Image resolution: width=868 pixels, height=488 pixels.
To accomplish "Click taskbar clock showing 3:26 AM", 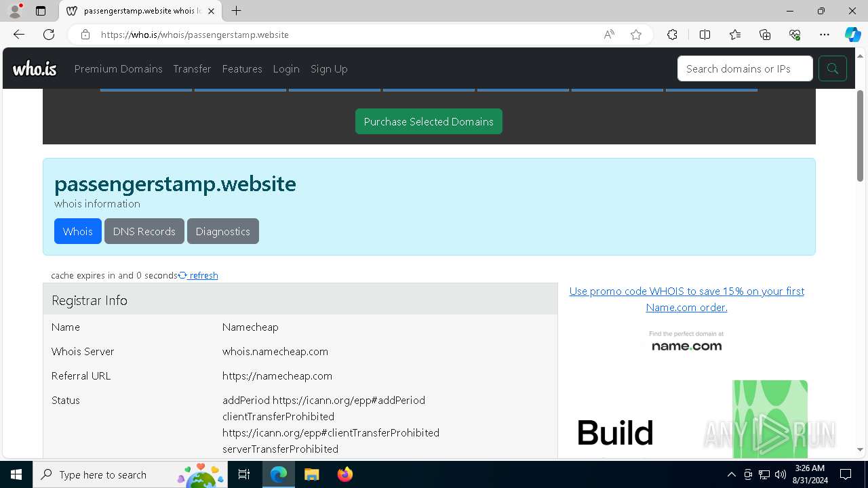I will pos(811,474).
